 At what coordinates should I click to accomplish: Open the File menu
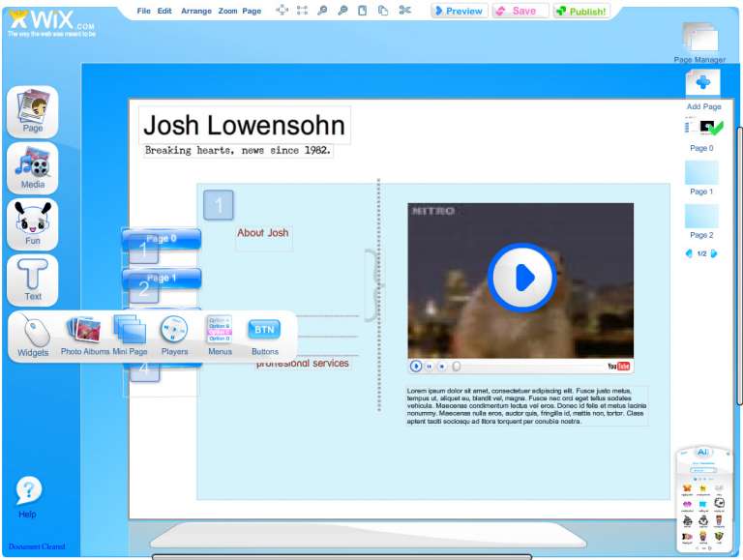point(144,11)
